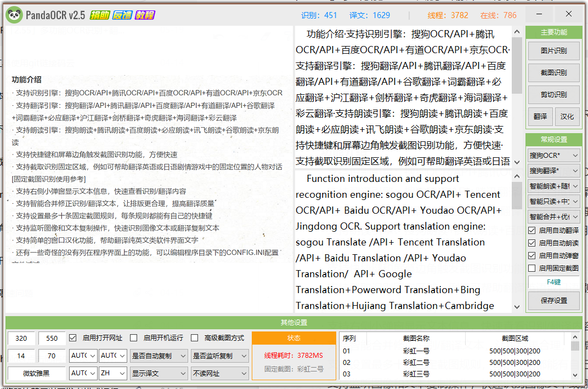
Task: Click the translation pane scroll-up arrow
Action: (x=517, y=176)
